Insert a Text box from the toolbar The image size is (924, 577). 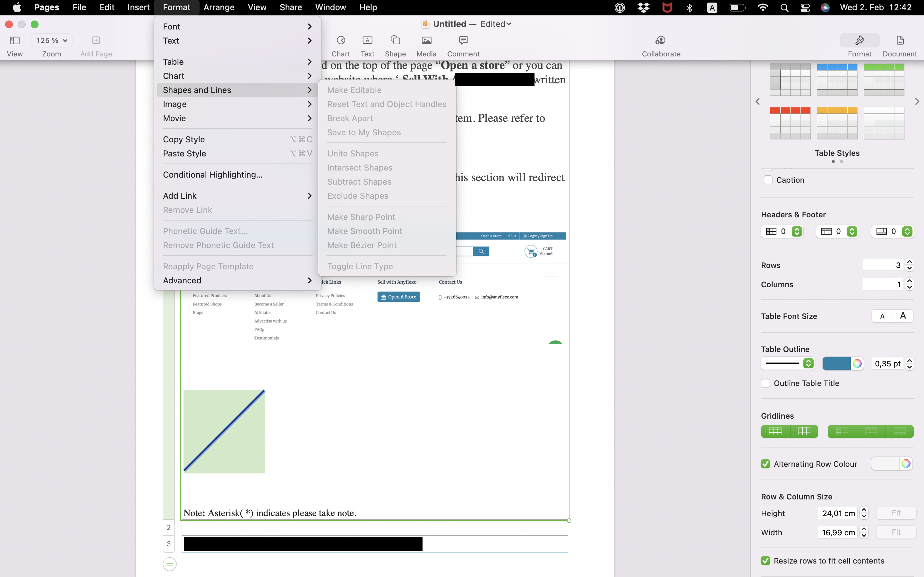pyautogui.click(x=367, y=40)
